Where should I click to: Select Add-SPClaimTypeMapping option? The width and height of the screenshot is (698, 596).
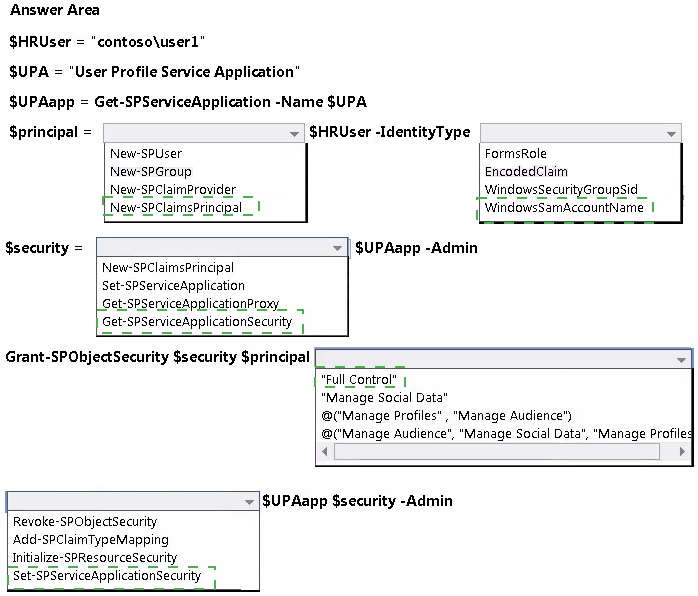pos(91,539)
